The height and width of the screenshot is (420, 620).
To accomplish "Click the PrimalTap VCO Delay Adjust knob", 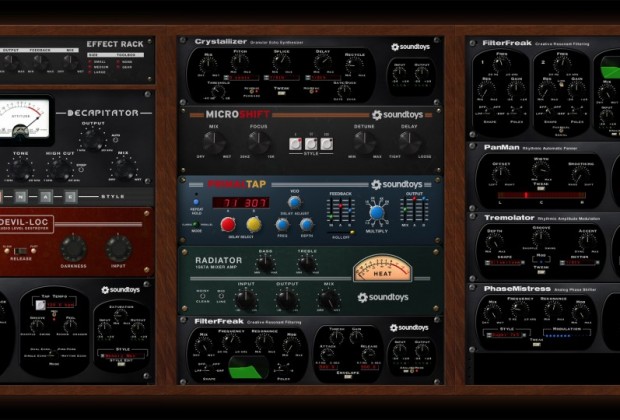I will [294, 202].
